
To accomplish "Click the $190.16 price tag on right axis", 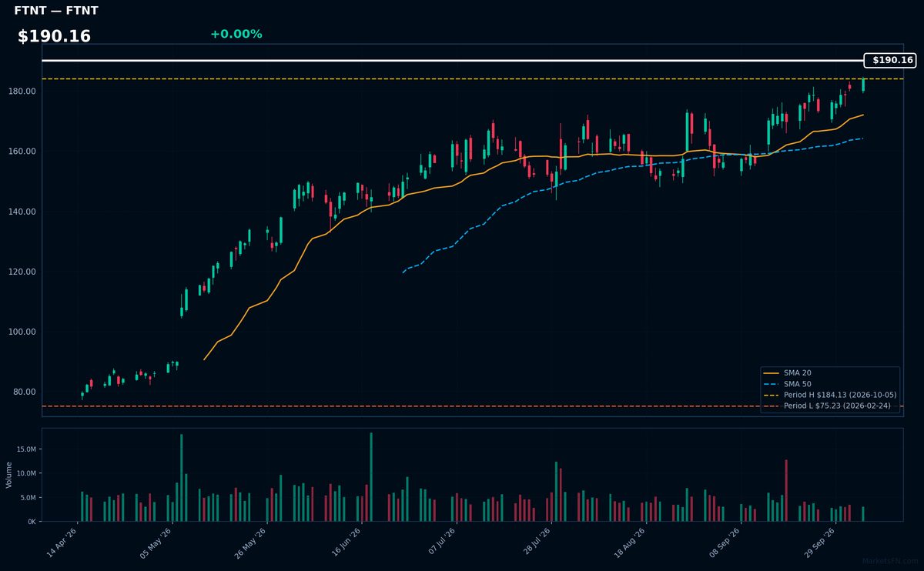I will 890,60.
